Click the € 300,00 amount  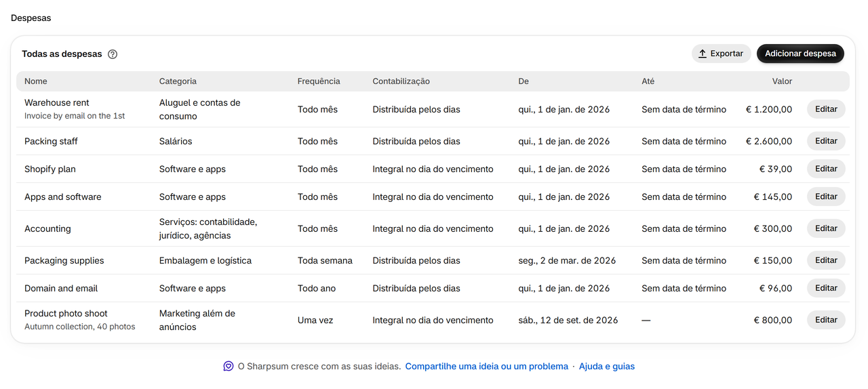pos(773,228)
